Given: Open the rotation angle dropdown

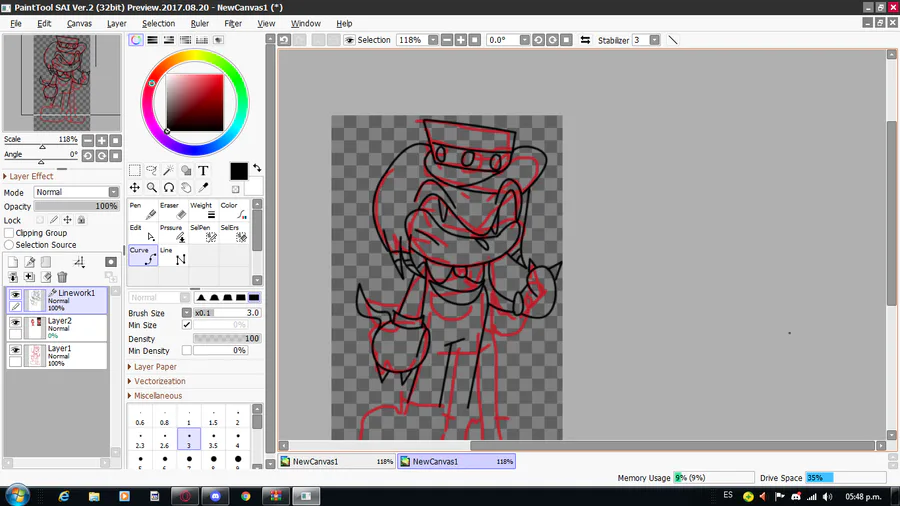Looking at the screenshot, I should point(525,40).
